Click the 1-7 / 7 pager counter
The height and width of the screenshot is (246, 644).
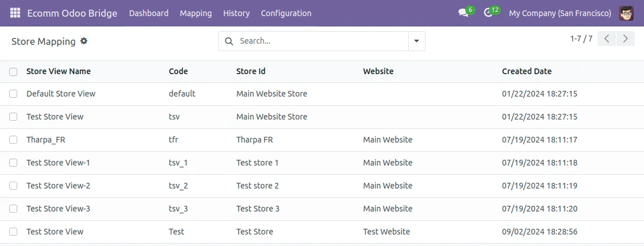tap(581, 39)
